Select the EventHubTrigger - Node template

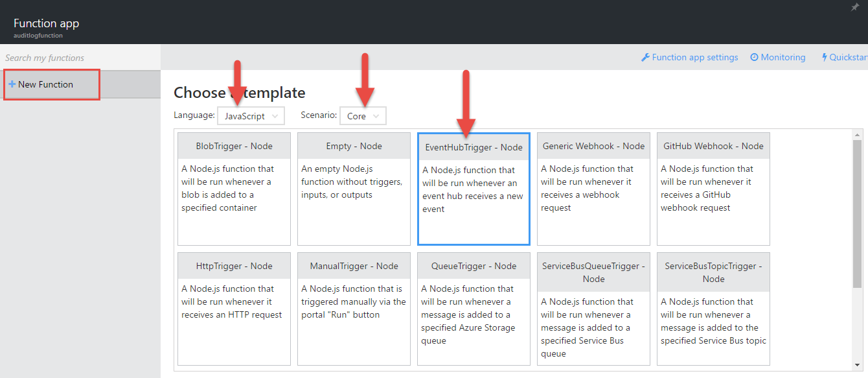pyautogui.click(x=474, y=189)
